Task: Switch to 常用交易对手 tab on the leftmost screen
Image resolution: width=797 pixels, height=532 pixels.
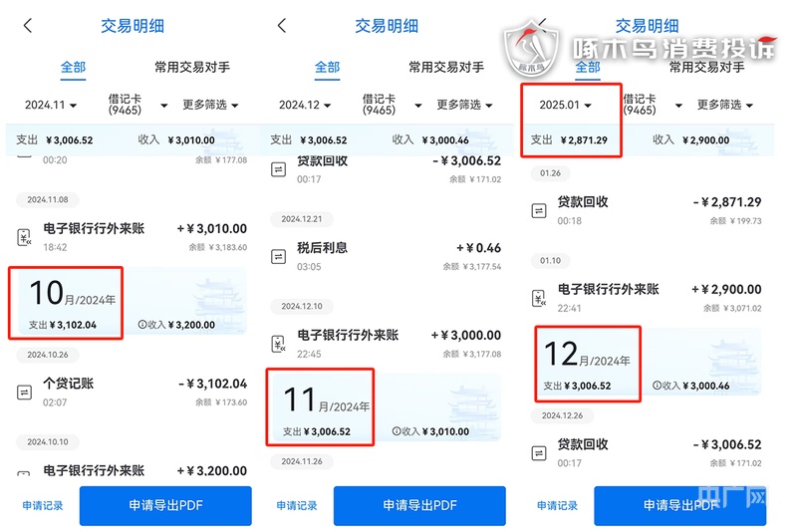Action: pos(192,68)
